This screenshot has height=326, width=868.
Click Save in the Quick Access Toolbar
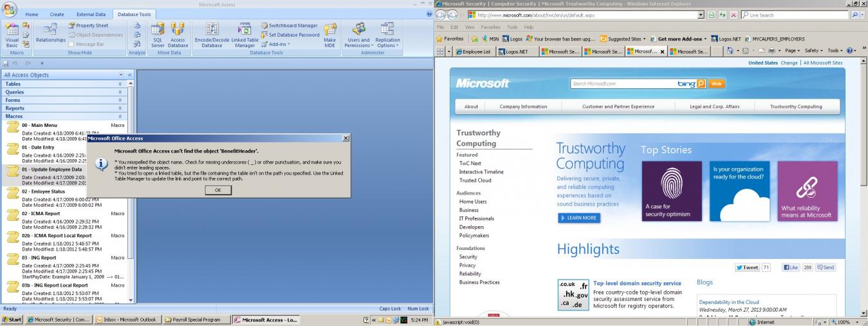coord(6,63)
